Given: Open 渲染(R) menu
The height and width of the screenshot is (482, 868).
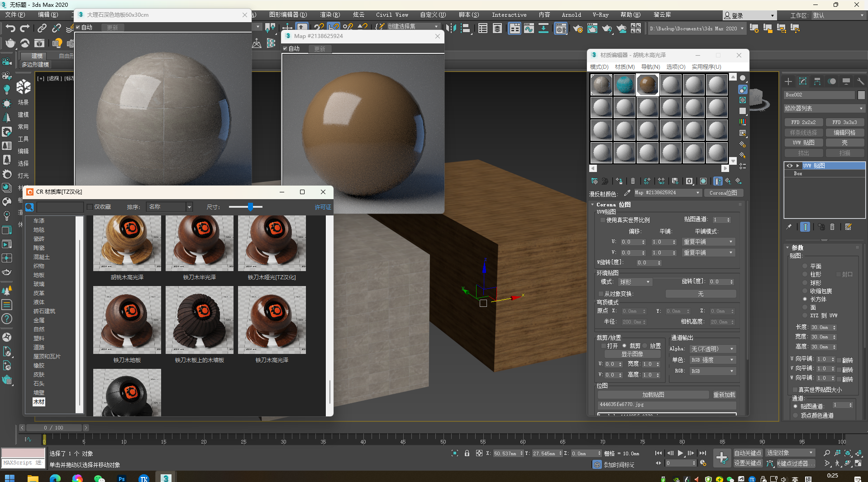Looking at the screenshot, I should pos(330,15).
